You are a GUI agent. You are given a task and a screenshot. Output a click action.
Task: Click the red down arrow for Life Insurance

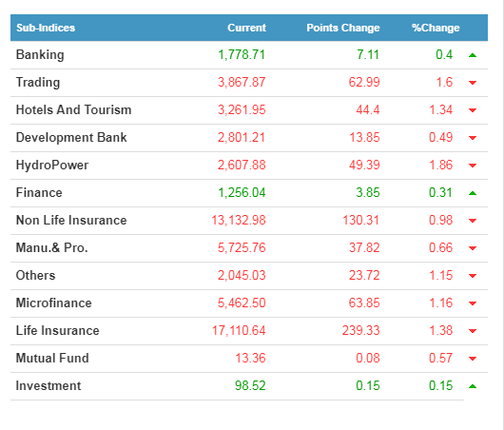(x=473, y=331)
